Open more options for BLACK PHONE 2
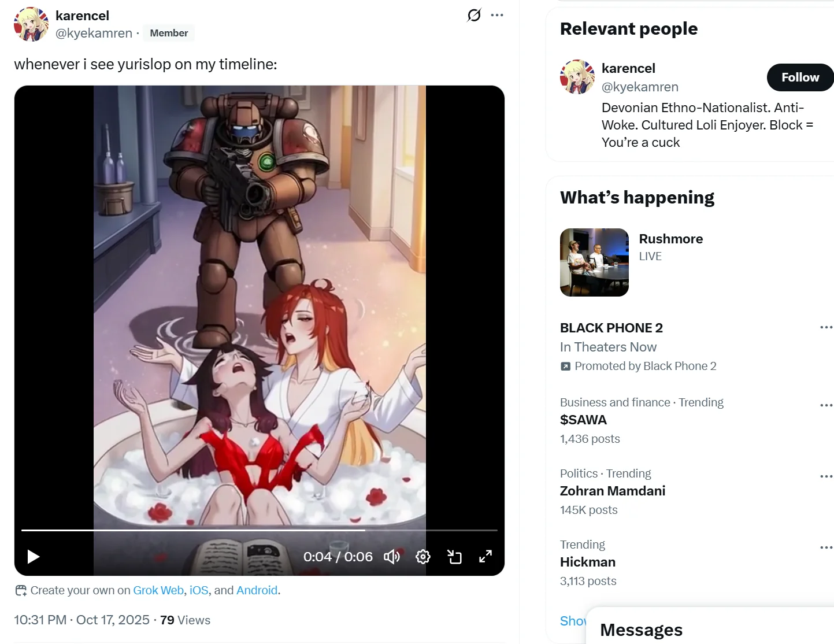This screenshot has width=834, height=644. tap(826, 328)
